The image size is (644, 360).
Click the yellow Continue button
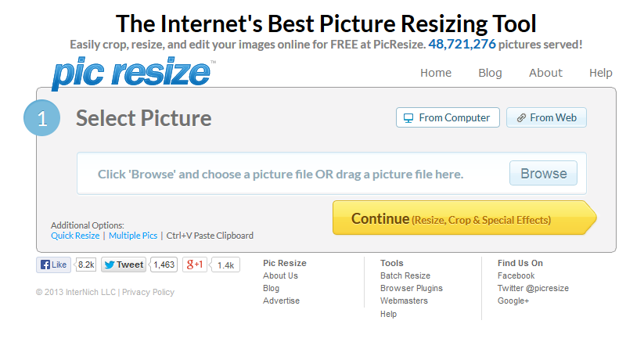[x=464, y=218]
